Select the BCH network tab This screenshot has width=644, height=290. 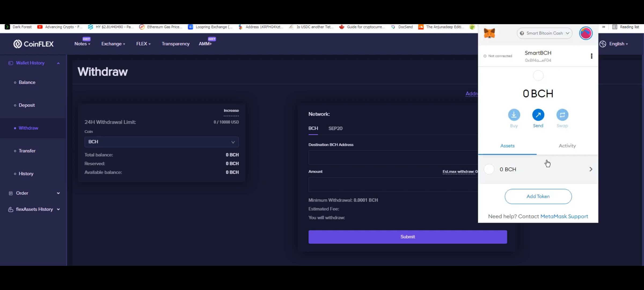[313, 128]
